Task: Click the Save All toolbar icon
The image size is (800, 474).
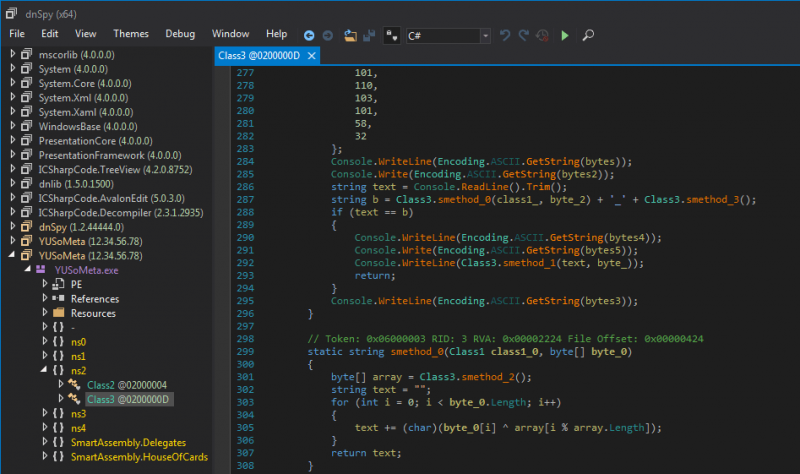Action: point(369,35)
